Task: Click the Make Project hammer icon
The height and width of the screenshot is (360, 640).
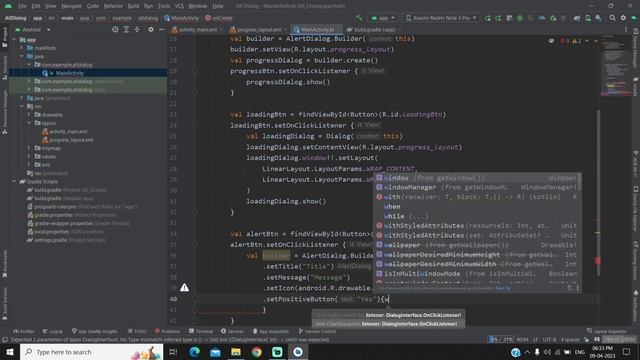Action: coord(359,18)
